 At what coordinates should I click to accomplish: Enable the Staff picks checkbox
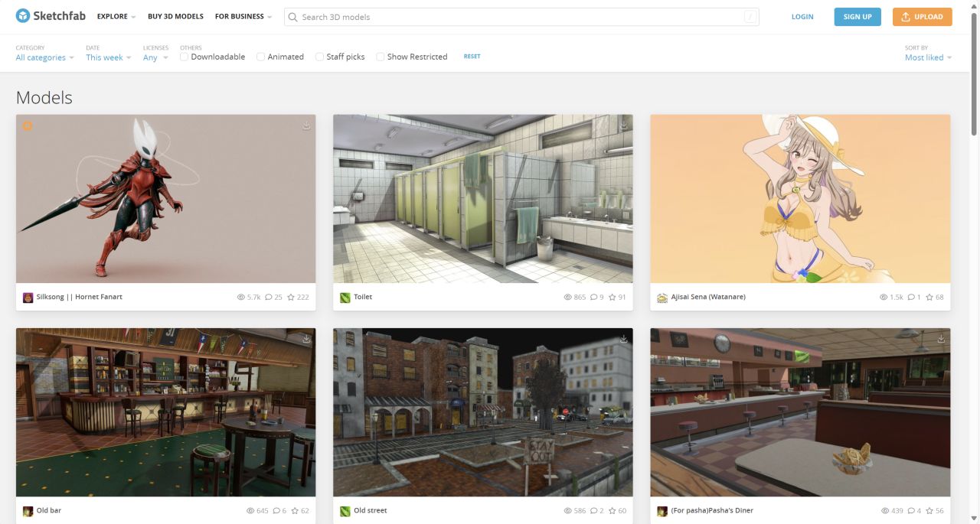[320, 57]
